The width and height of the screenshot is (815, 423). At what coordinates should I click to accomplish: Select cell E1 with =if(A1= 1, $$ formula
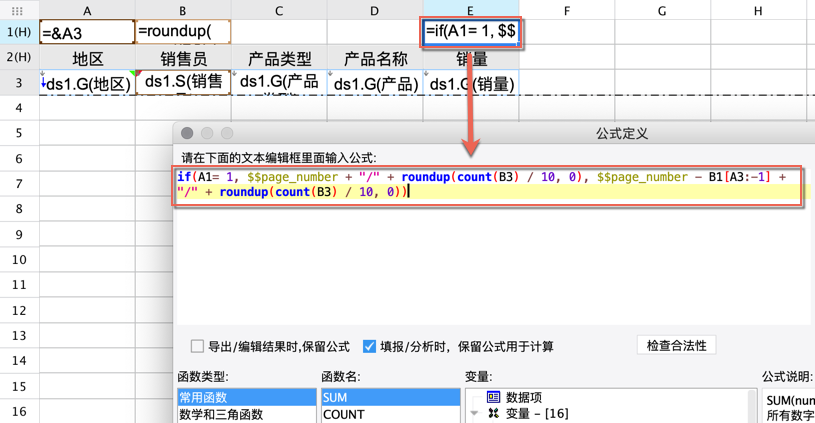coord(470,32)
